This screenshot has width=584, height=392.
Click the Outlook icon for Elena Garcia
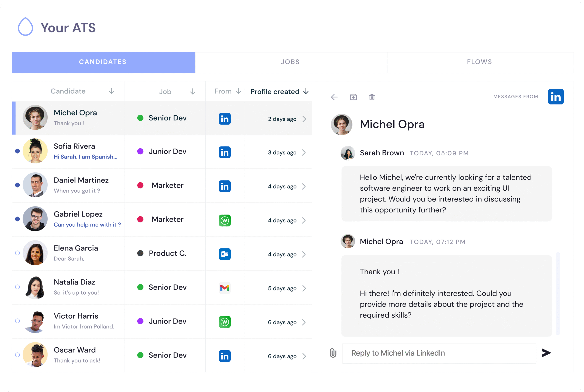(225, 254)
